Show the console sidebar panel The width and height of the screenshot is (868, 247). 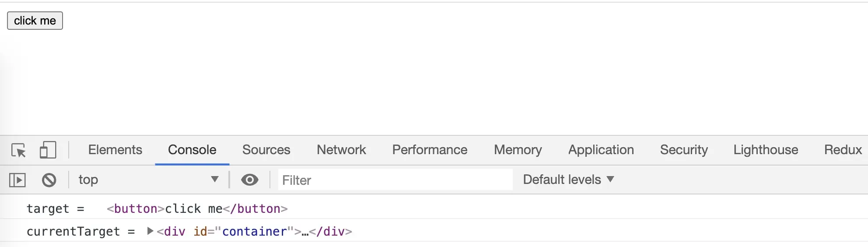point(17,180)
